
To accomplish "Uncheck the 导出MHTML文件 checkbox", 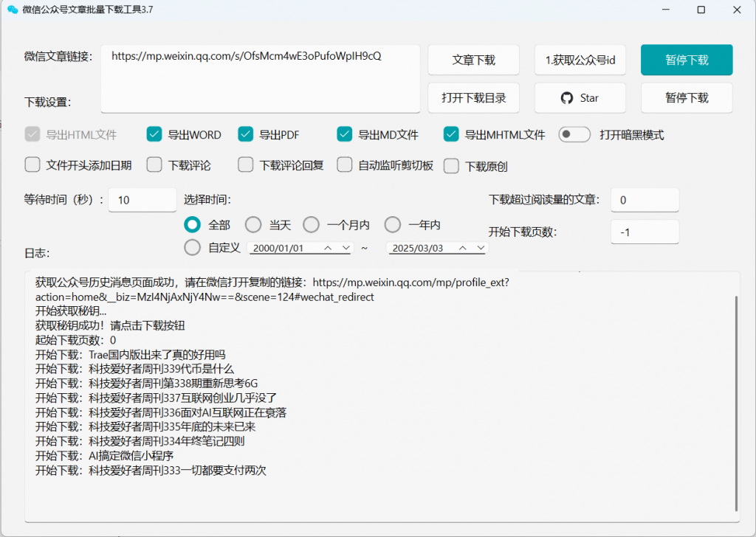I will pyautogui.click(x=451, y=134).
